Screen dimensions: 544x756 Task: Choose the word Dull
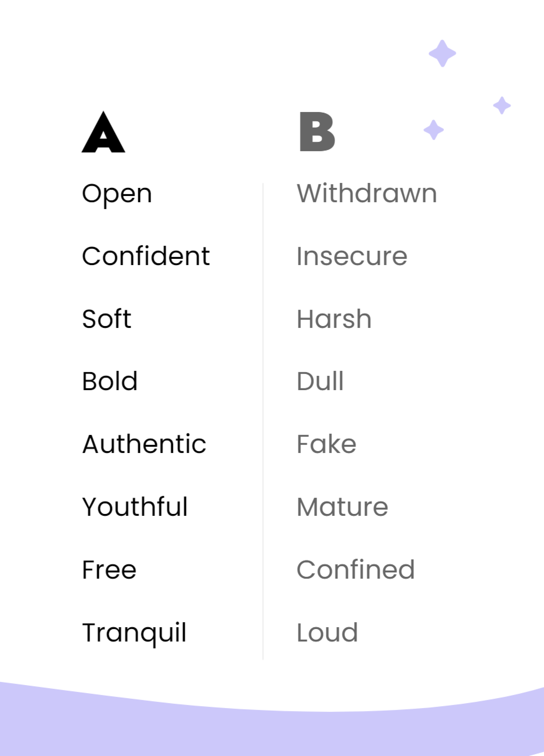pyautogui.click(x=320, y=381)
